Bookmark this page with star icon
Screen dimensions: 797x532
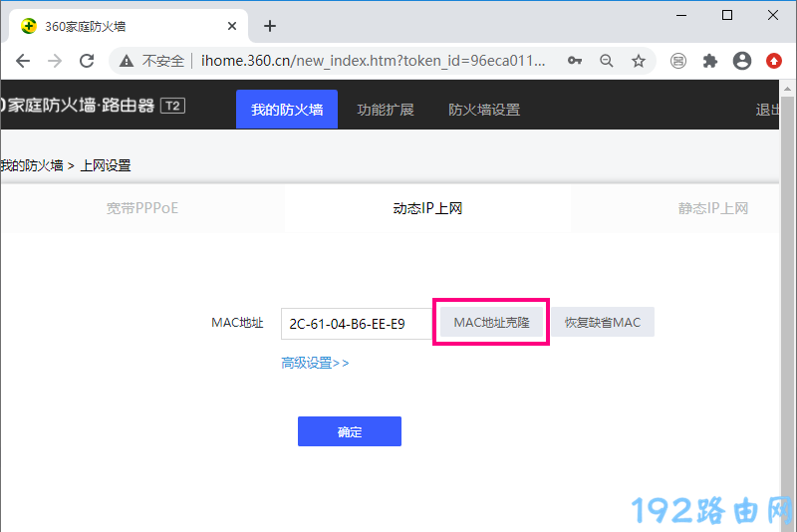[639, 61]
